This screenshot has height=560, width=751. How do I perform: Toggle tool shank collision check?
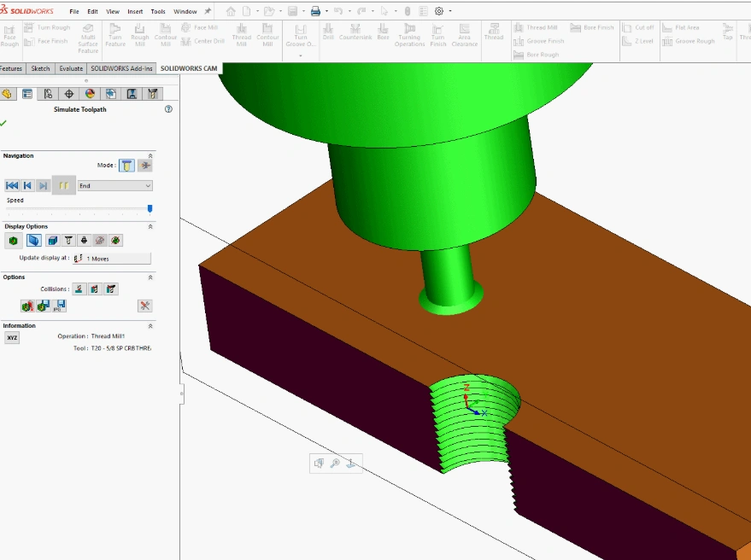coord(95,289)
